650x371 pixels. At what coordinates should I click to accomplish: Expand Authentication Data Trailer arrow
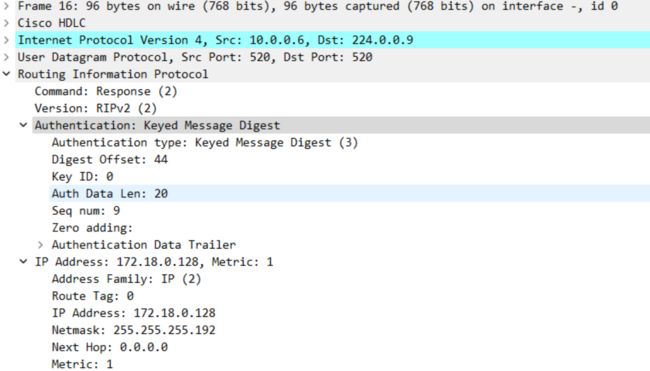tap(41, 245)
